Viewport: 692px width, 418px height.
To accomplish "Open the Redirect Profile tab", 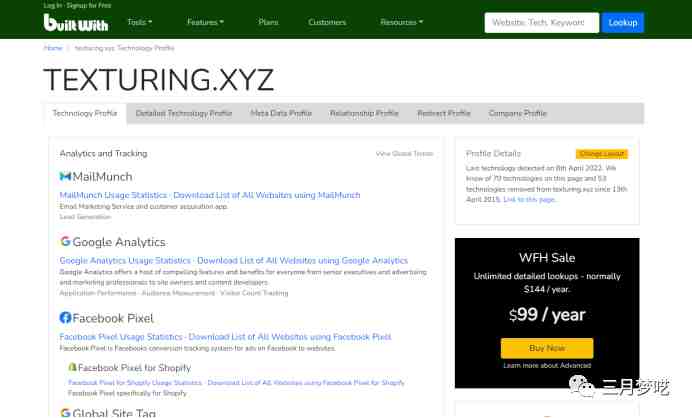I will 444,113.
